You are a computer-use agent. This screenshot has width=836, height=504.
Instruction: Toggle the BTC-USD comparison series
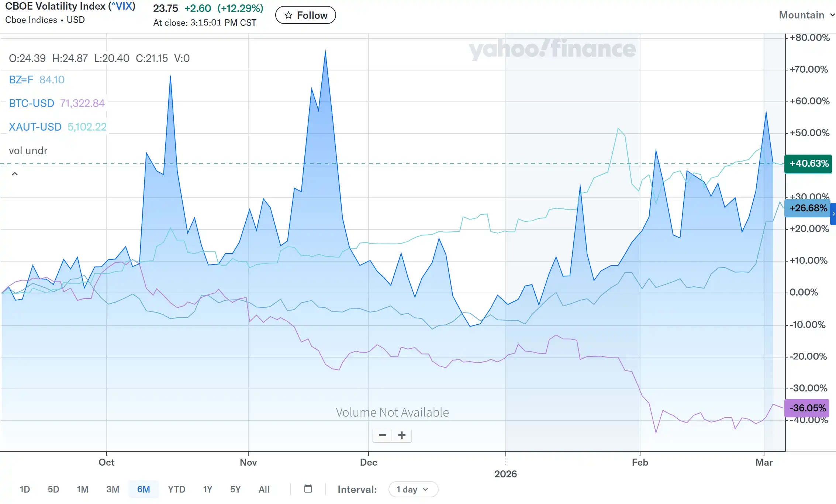31,103
